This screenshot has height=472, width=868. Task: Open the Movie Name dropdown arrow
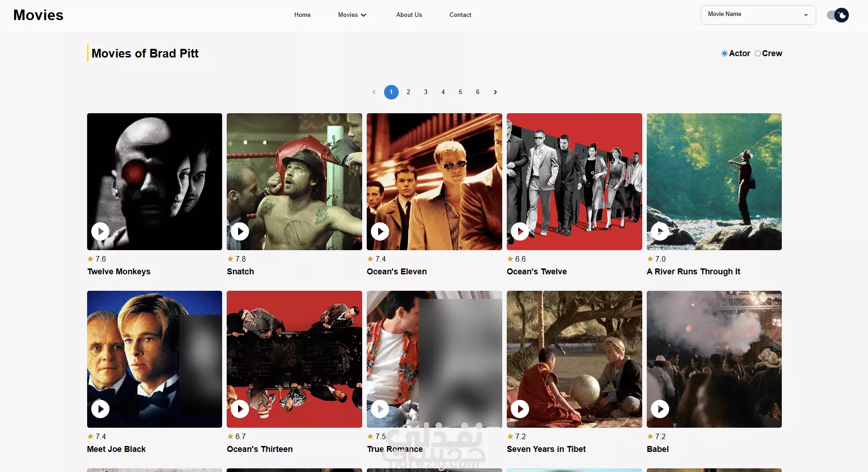(806, 15)
